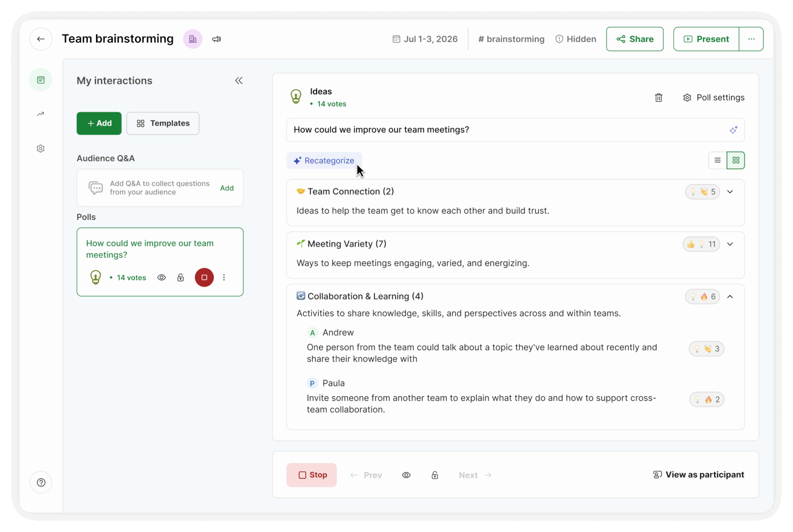
Task: Open the analytics trend icon in sidebar
Action: coord(41,114)
